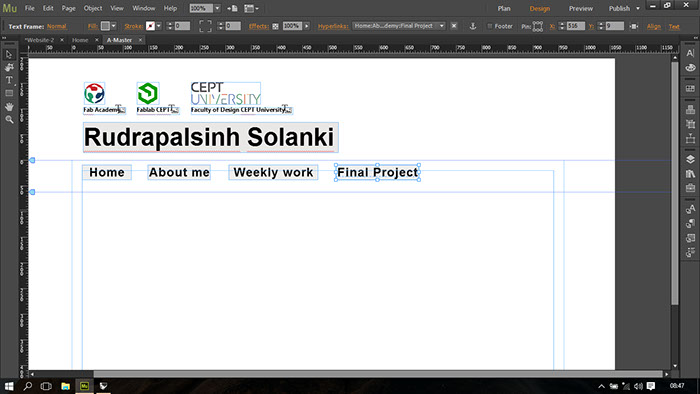Click the corner radius brackets icon

[205, 26]
